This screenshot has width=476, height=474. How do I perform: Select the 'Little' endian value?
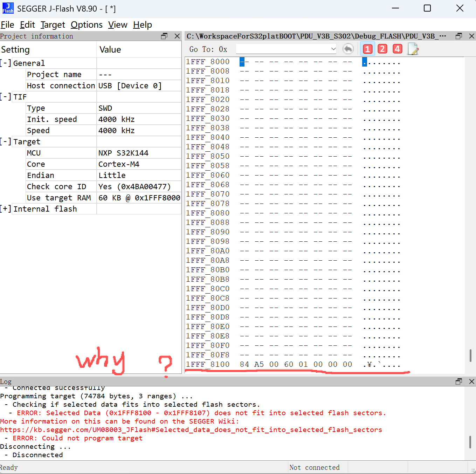(x=112, y=176)
